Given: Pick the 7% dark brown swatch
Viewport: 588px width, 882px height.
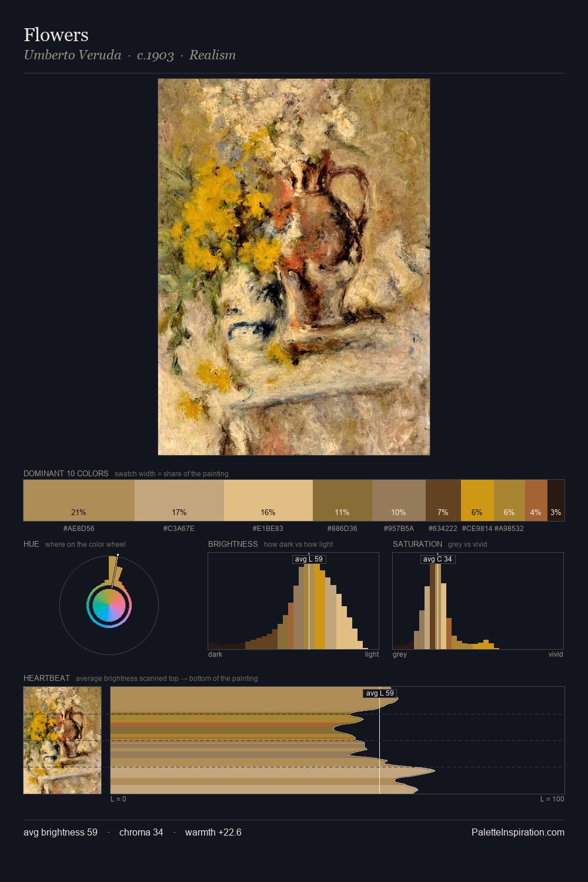Looking at the screenshot, I should (x=443, y=500).
